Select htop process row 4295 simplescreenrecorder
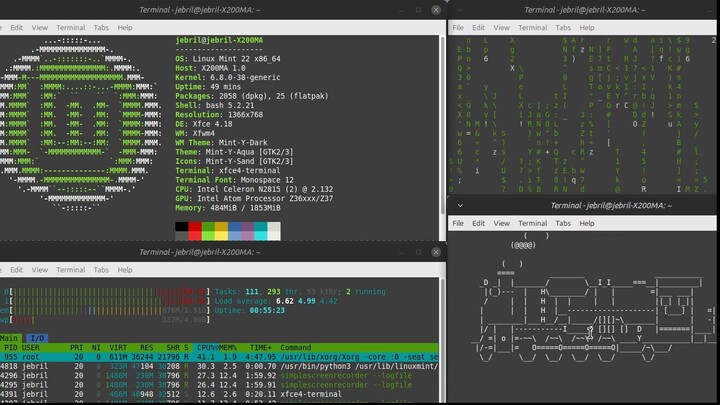Image resolution: width=720 pixels, height=405 pixels. point(219,385)
